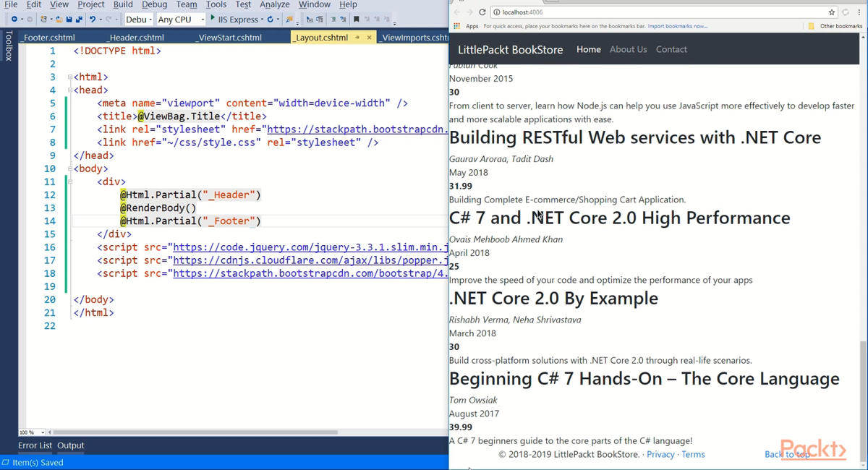
Task: Open the Apps shortcut in bookmarks bar
Action: point(466,26)
